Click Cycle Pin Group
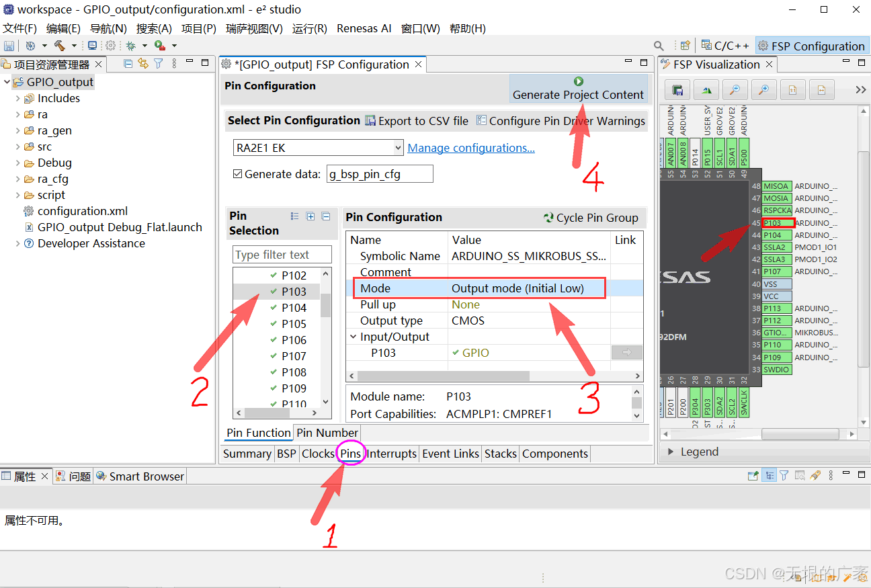This screenshot has width=871, height=588. point(591,218)
